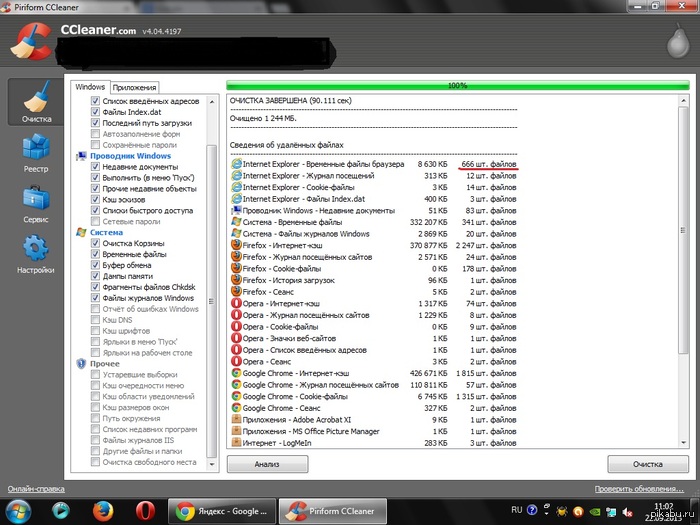
Task: Select Opera - Значки веб-сайтов row
Action: click(x=374, y=338)
